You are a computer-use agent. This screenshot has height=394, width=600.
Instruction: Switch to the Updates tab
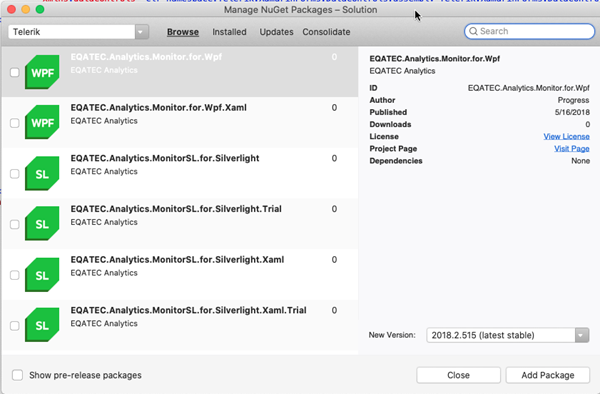coord(276,32)
